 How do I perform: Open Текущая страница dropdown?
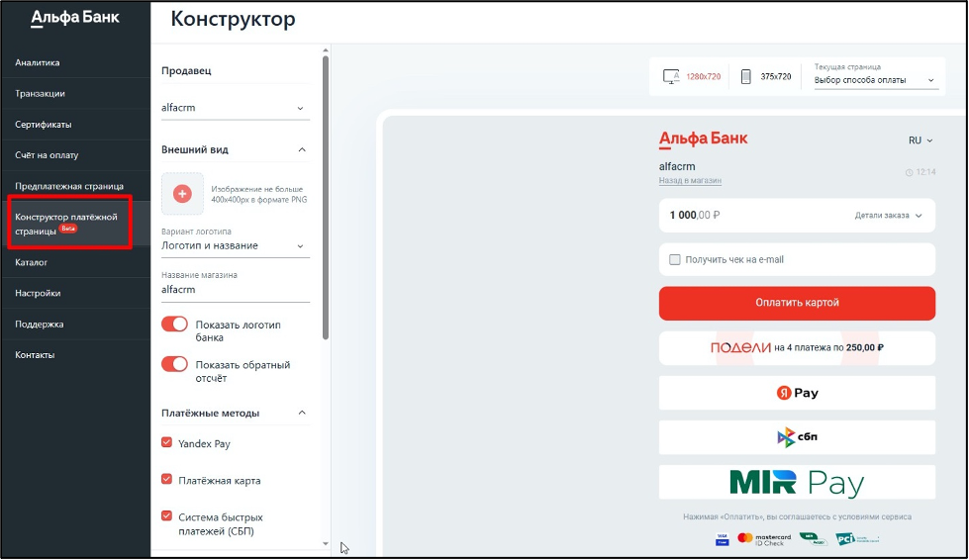tap(875, 80)
